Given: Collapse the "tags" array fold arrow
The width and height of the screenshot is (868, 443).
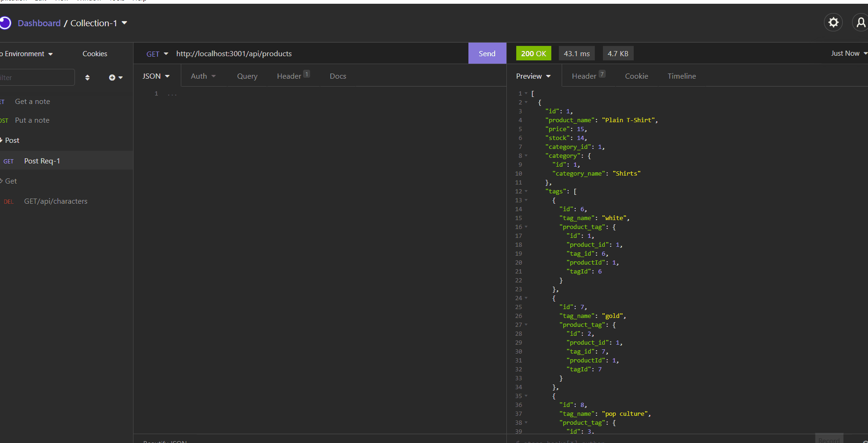Looking at the screenshot, I should 526,192.
